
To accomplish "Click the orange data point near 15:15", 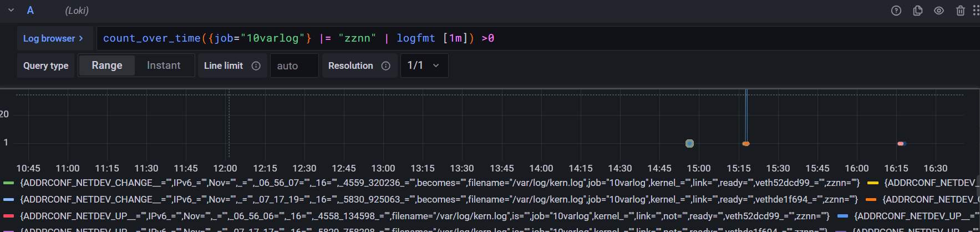I will coord(746,144).
